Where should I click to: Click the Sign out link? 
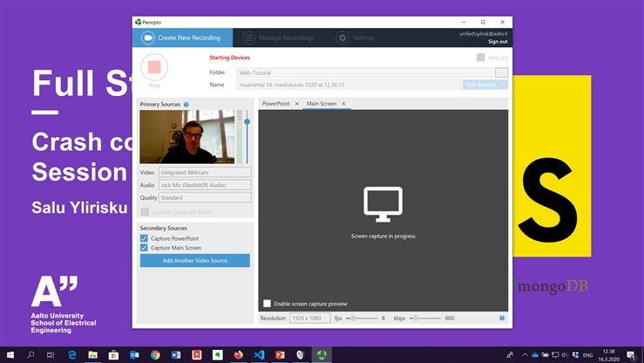(498, 42)
